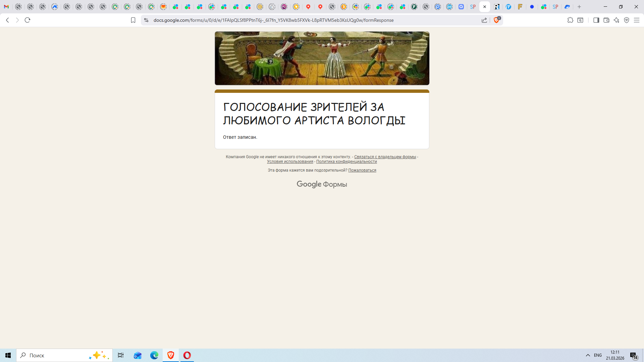Switch to the Gmail tab
The width and height of the screenshot is (644, 362).
6,7
